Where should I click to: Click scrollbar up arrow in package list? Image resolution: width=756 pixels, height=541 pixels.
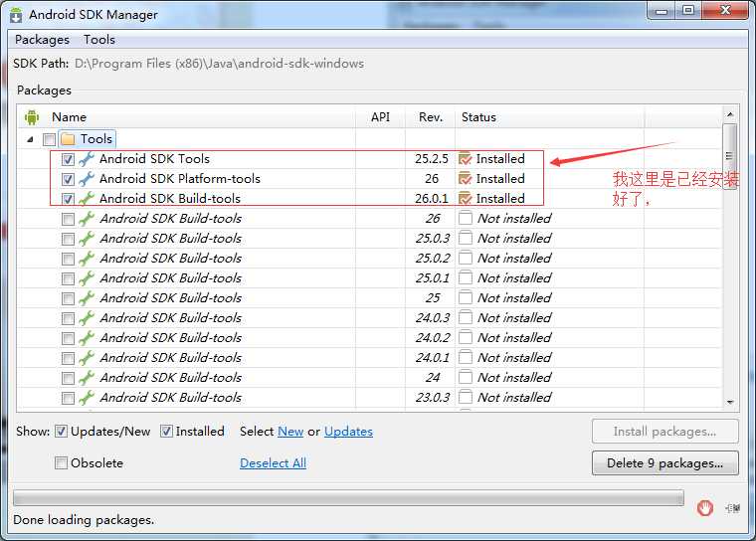click(730, 114)
